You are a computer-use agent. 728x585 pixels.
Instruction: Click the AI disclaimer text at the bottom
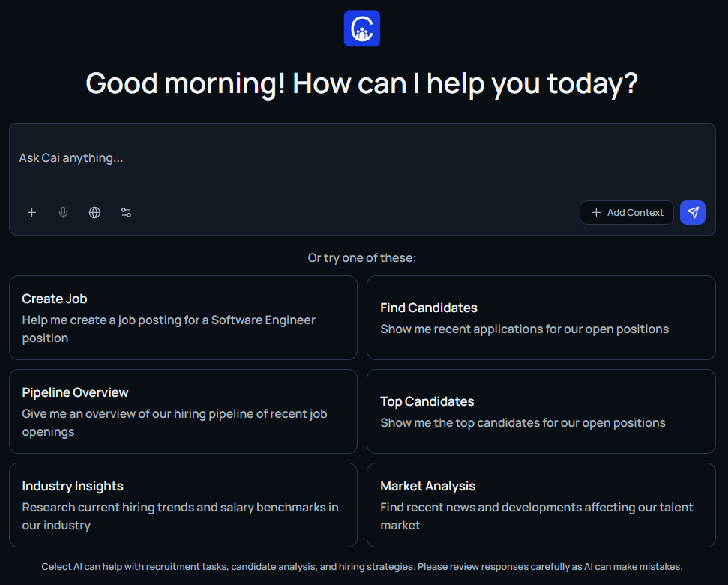click(362, 567)
